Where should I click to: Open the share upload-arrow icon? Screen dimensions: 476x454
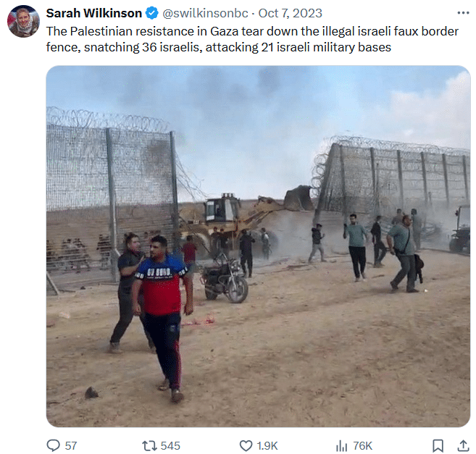tap(463, 446)
